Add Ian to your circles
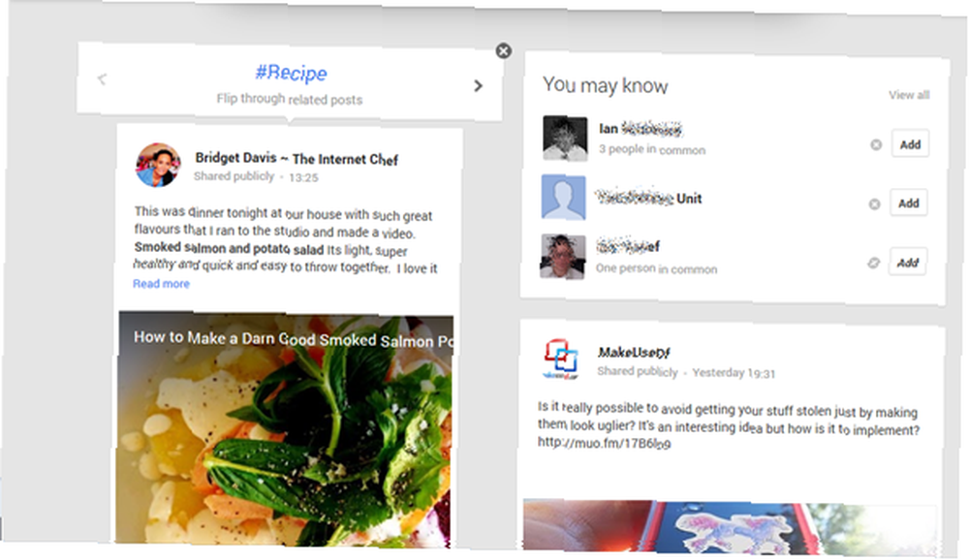The image size is (969, 560). [910, 144]
